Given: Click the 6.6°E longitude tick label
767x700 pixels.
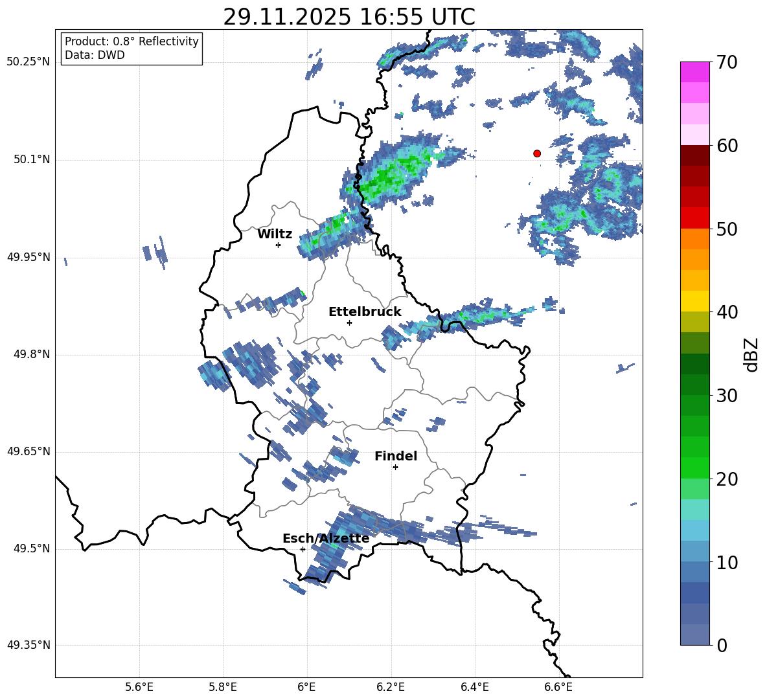Looking at the screenshot, I should point(558,687).
